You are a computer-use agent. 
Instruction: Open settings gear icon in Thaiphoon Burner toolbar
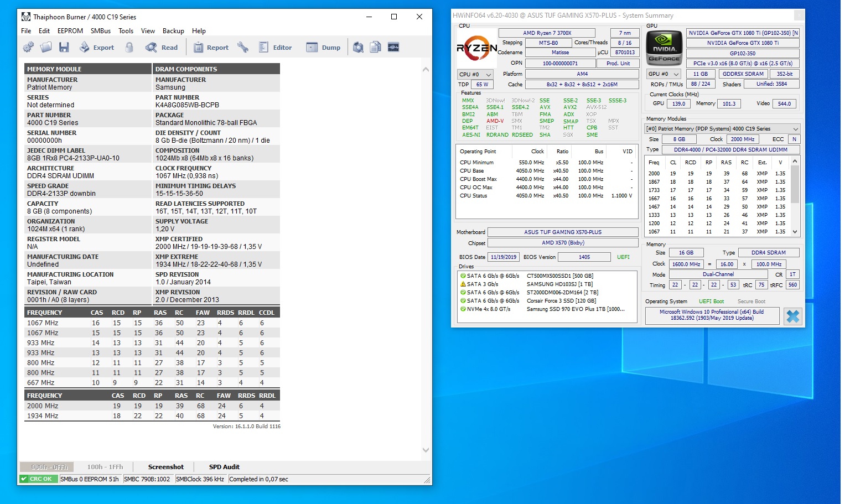28,48
